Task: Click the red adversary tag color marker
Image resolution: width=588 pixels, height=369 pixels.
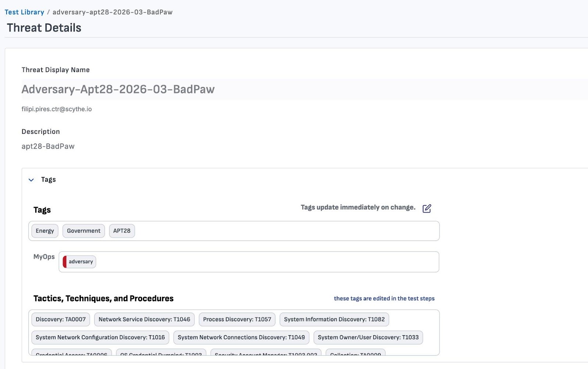Action: (x=65, y=262)
